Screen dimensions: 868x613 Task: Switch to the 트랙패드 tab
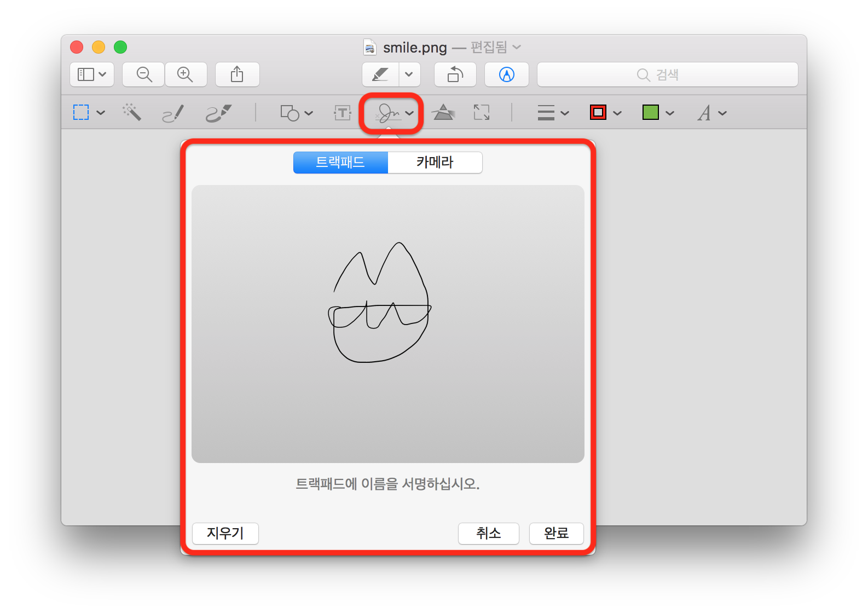[x=340, y=163]
